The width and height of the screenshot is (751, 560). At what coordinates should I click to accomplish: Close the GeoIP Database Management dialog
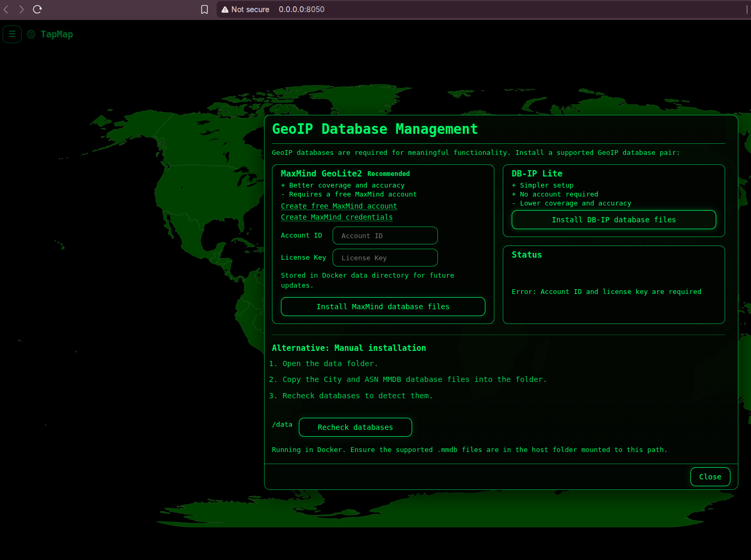(710, 477)
